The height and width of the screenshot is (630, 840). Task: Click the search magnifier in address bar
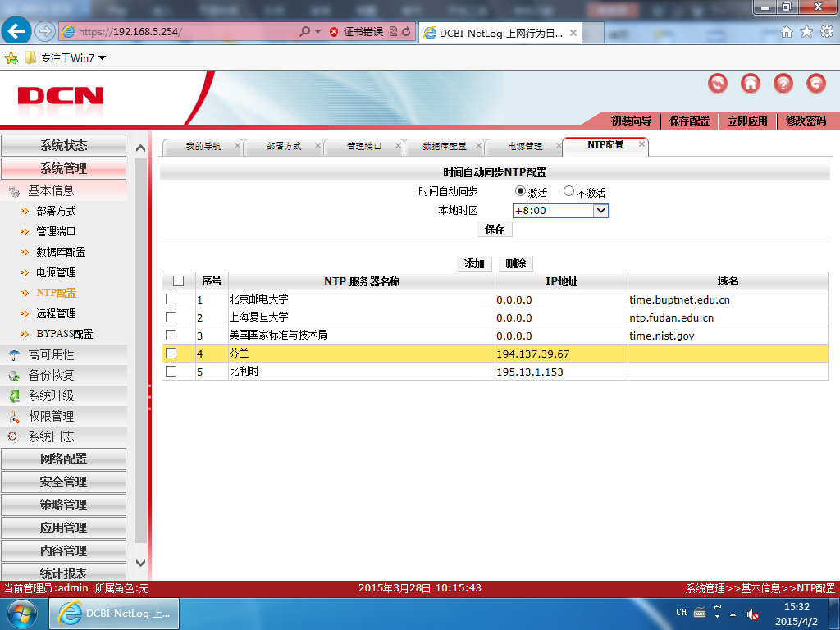point(305,32)
